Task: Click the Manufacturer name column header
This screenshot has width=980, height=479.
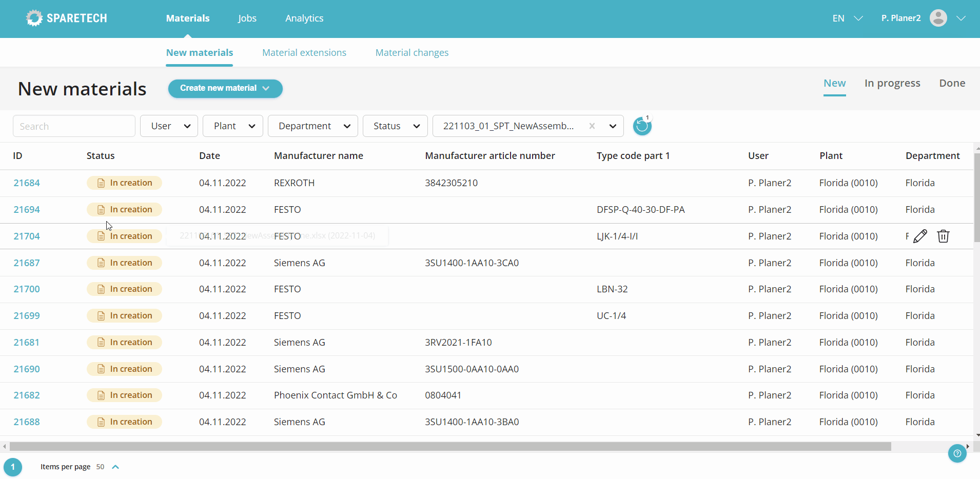Action: point(319,156)
